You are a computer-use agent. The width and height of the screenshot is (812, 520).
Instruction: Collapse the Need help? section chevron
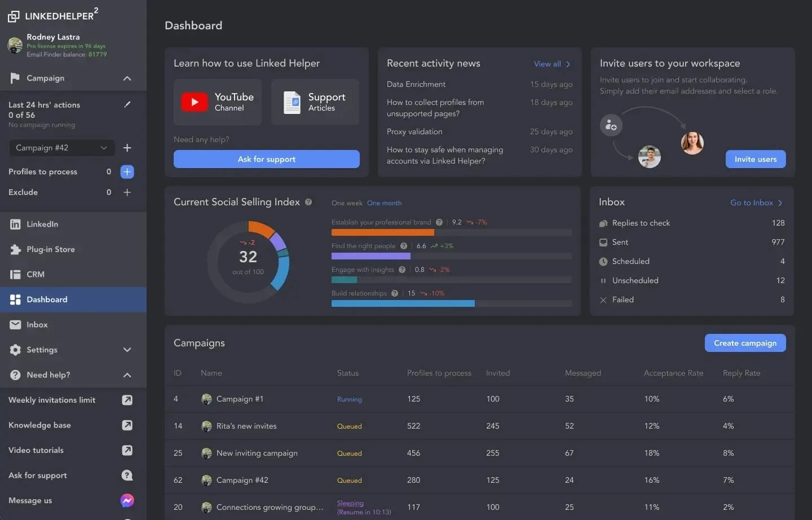(127, 375)
